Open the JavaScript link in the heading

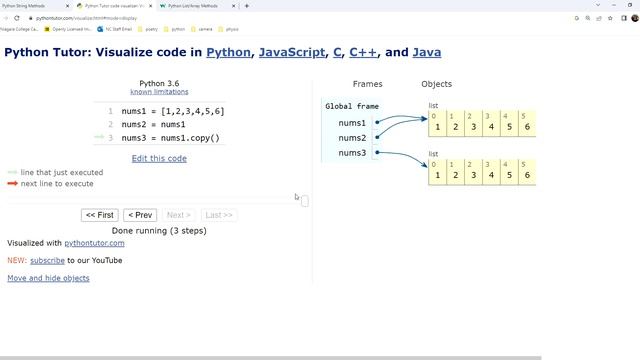[x=292, y=52]
